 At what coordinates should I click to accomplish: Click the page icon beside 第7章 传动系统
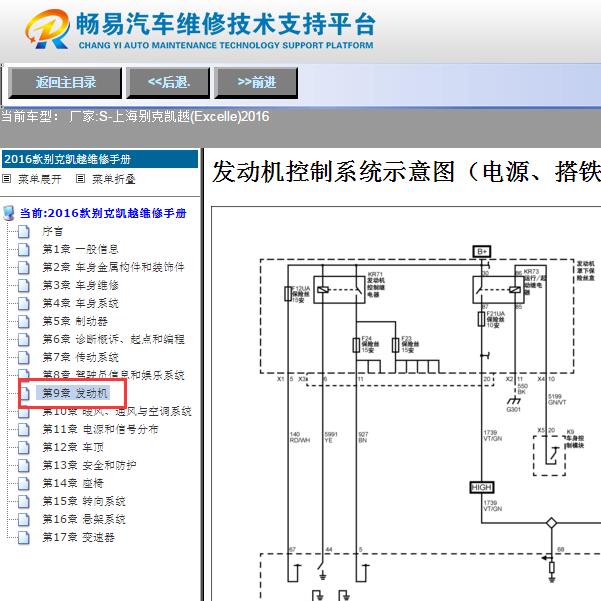pos(23,357)
